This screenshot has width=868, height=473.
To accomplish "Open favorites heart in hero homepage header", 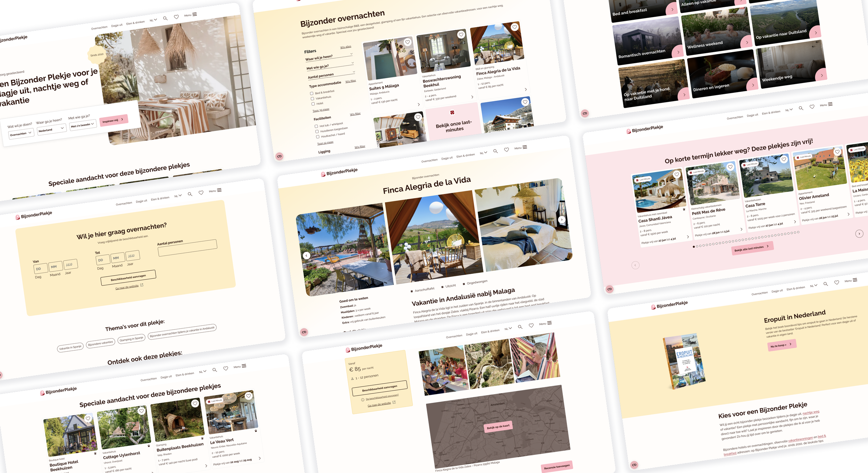I will coord(176,17).
